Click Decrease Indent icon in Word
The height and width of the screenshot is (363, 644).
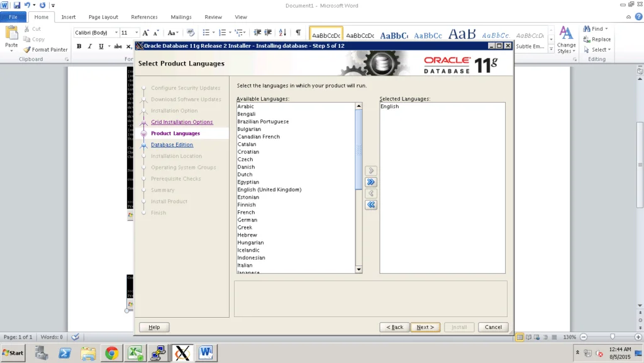[x=257, y=33]
